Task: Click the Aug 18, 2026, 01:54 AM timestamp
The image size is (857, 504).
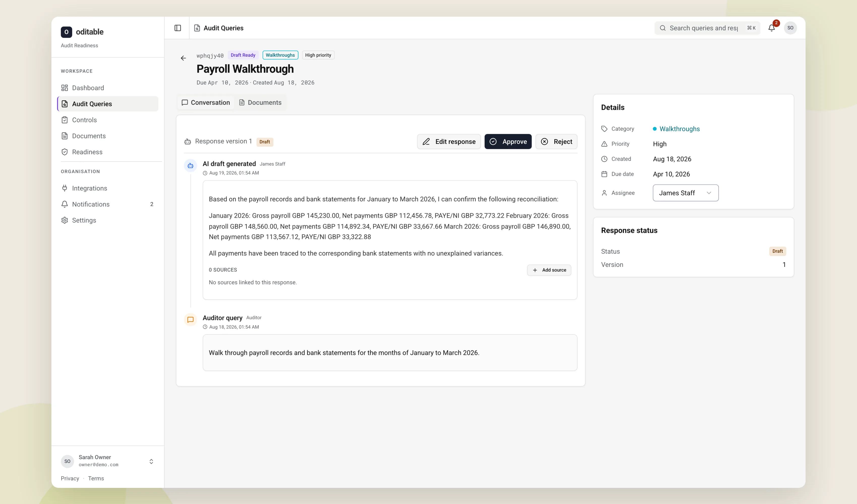Action: [x=234, y=327]
